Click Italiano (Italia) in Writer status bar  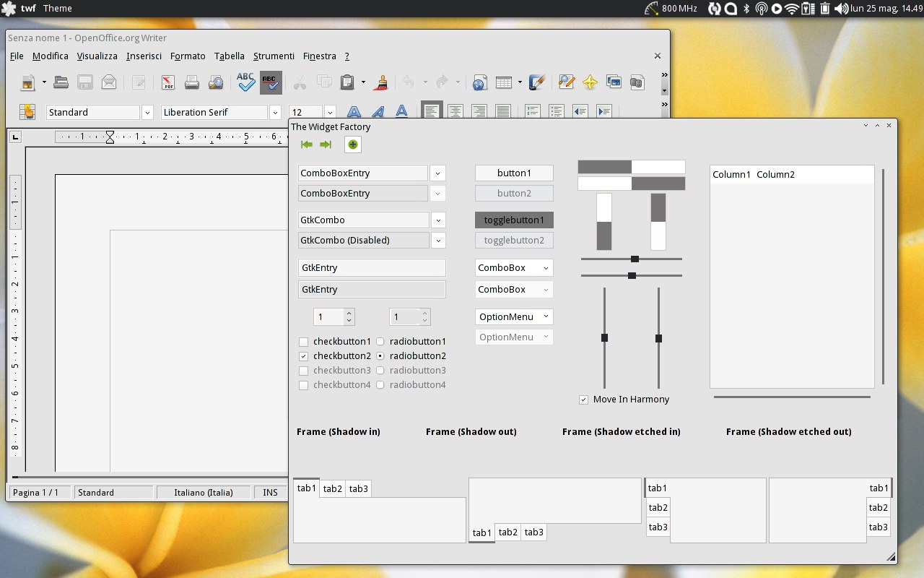coord(204,493)
